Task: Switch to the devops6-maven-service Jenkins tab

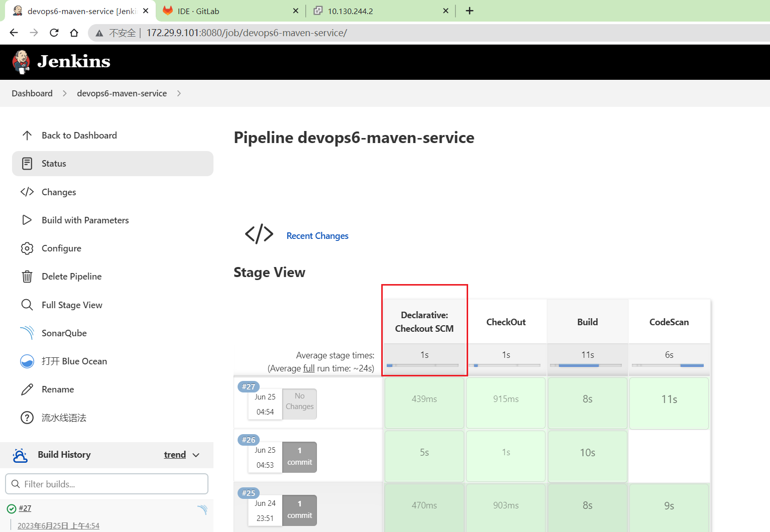Action: [x=80, y=11]
